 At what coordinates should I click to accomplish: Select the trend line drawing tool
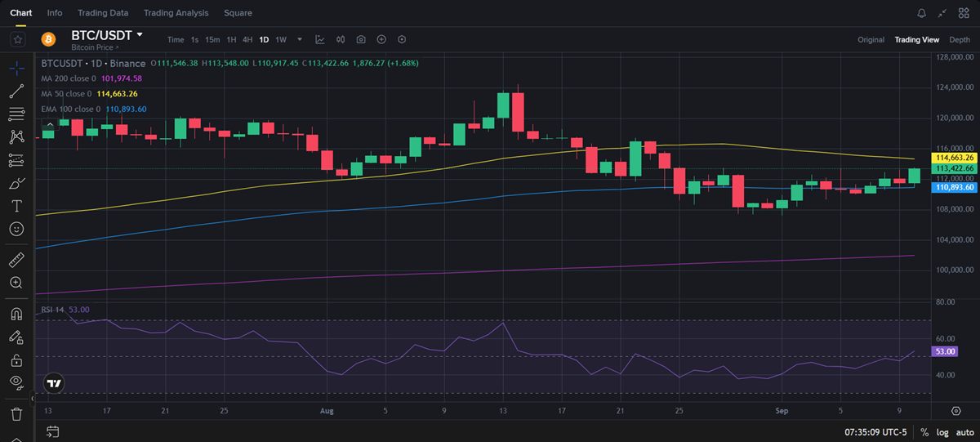pyautogui.click(x=16, y=91)
